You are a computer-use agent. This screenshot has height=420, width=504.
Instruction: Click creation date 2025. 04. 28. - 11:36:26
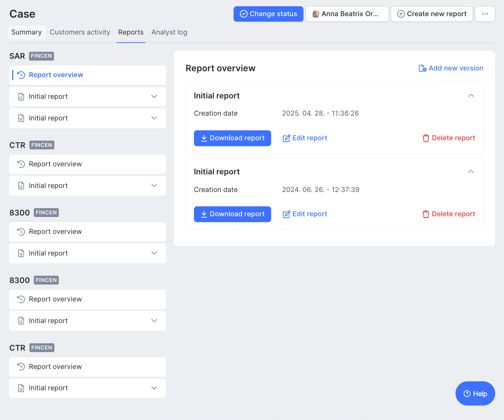[x=320, y=113]
